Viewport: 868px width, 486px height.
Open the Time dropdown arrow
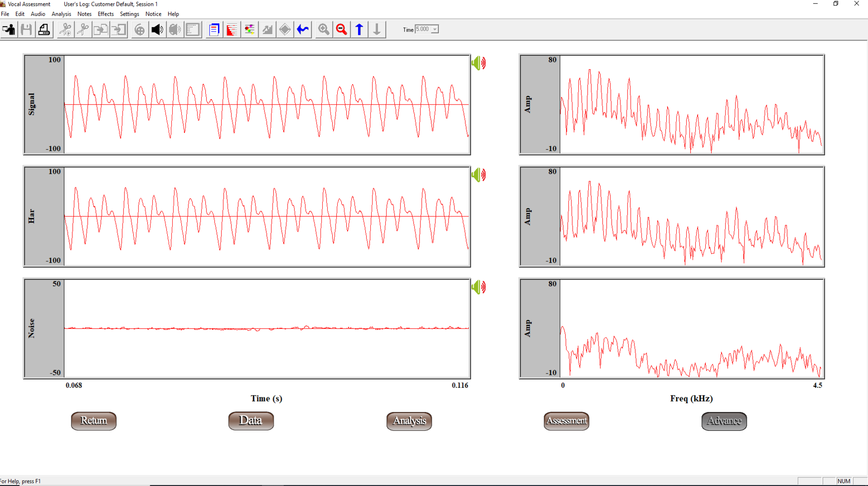(435, 29)
